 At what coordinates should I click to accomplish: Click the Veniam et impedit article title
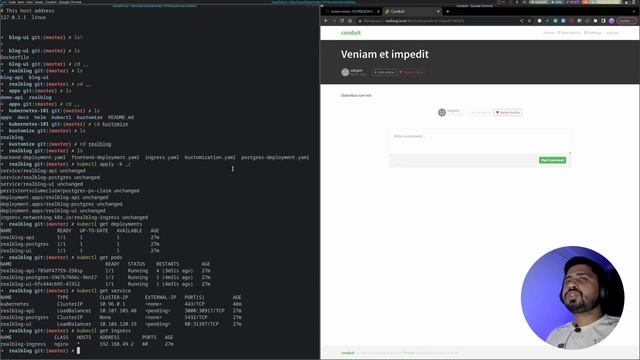pyautogui.click(x=385, y=54)
